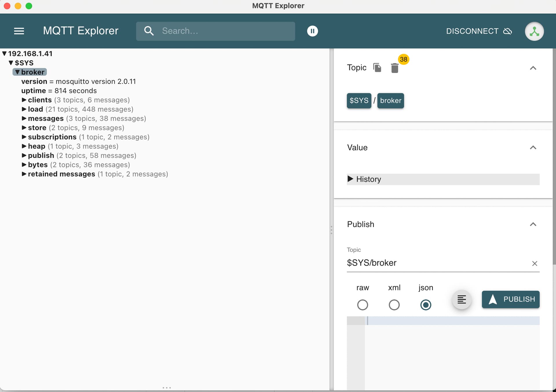This screenshot has height=392, width=556.
Task: Expand the load topic tree node
Action: [x=24, y=109]
